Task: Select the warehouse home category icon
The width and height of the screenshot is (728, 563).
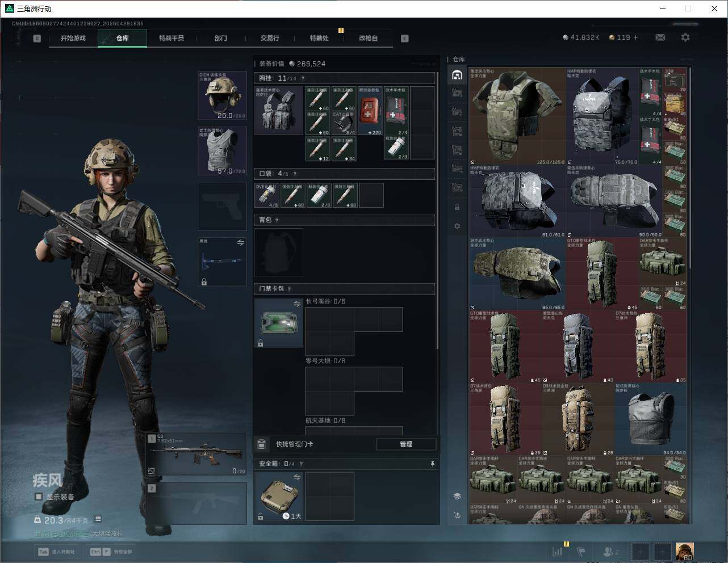Action: [457, 75]
